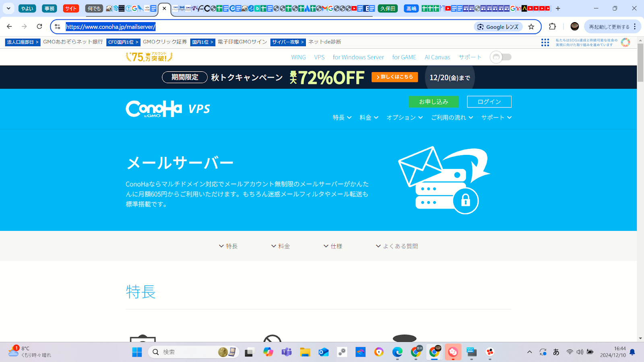Screen dimensions: 644x362
Task: Open GMOクリック証券 link
Action: 165,42
